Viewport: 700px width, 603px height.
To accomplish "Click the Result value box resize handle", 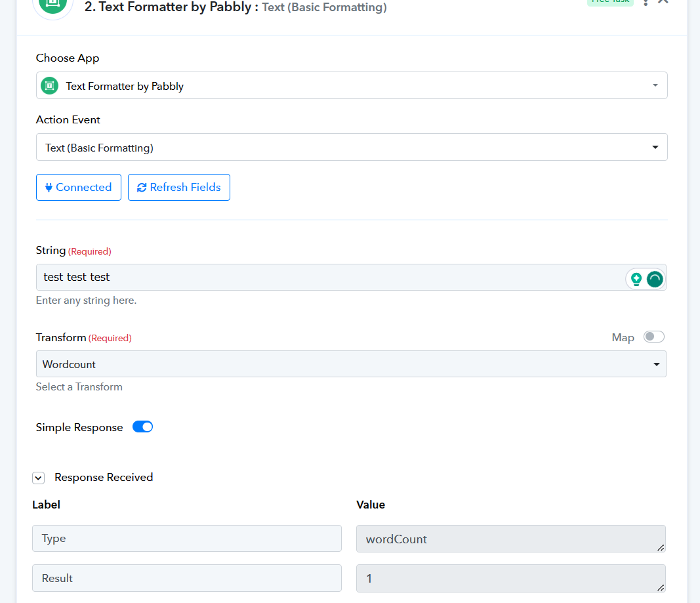I will pos(661,588).
